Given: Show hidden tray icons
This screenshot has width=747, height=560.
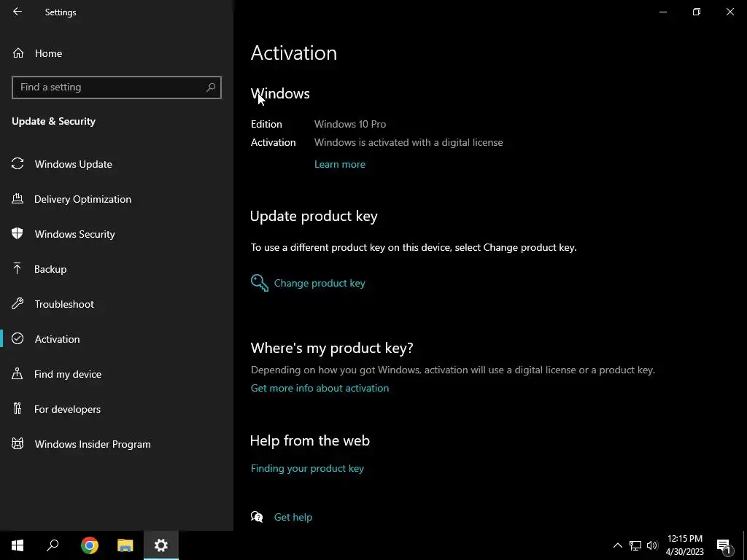Looking at the screenshot, I should 617,545.
